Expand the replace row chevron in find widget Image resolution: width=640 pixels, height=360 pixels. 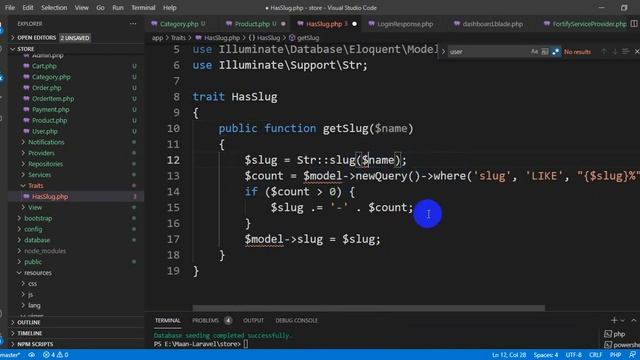443,52
